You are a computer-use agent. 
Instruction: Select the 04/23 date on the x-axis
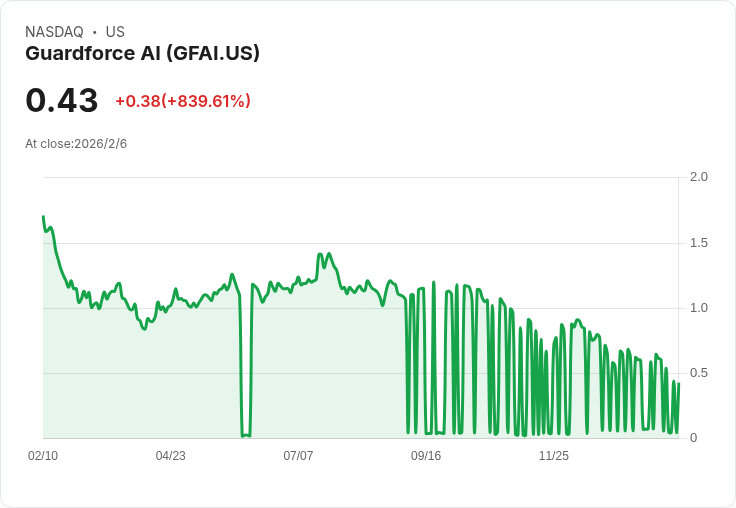click(170, 456)
